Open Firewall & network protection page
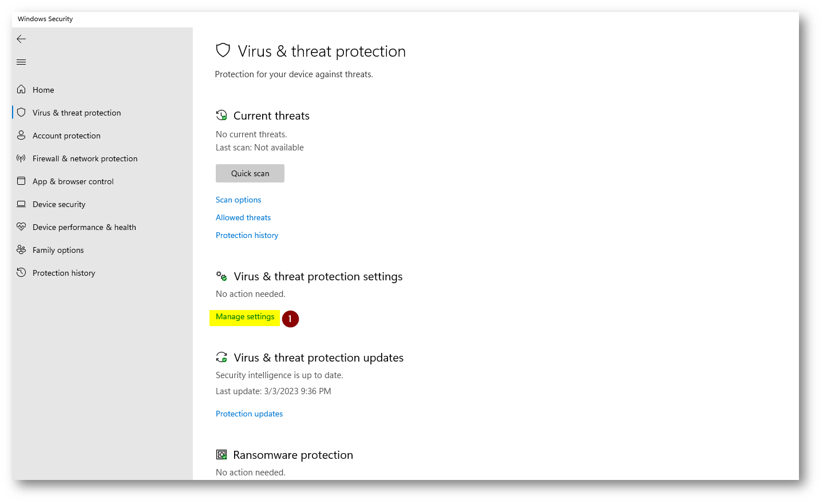 [85, 158]
